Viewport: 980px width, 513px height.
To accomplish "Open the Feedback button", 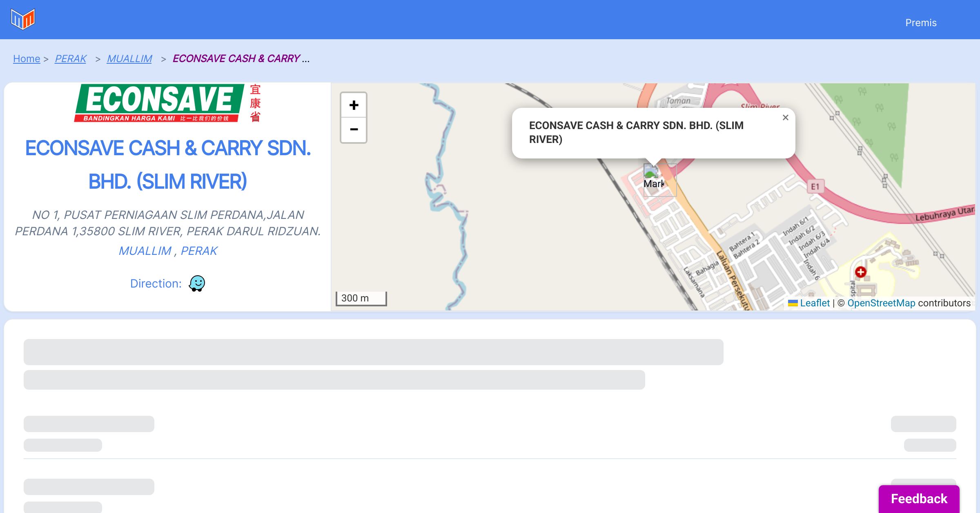I will click(x=919, y=498).
